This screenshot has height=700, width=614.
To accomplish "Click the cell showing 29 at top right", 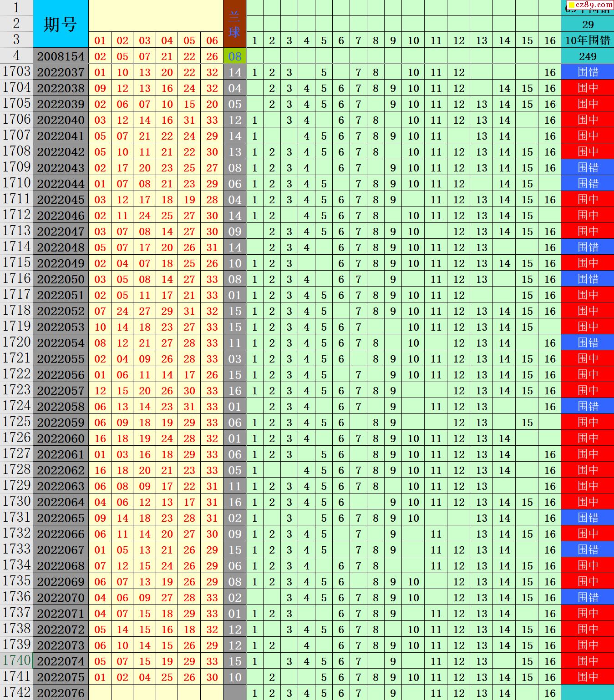I will pyautogui.click(x=588, y=24).
